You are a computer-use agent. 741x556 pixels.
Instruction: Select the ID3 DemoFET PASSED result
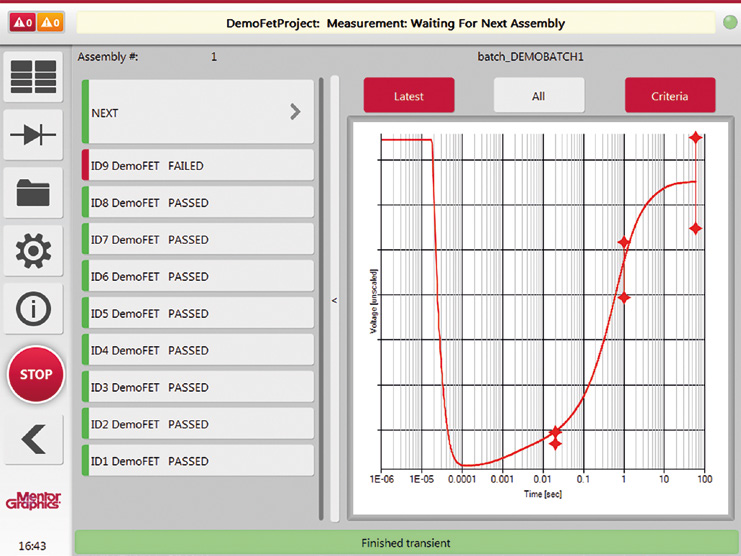tap(198, 386)
